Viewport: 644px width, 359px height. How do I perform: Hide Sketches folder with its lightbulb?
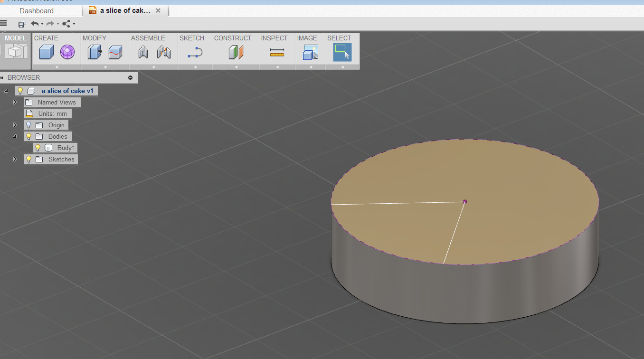28,159
